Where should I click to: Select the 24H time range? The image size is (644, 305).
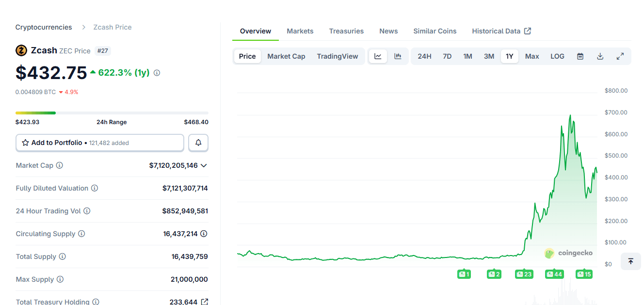[x=424, y=56]
